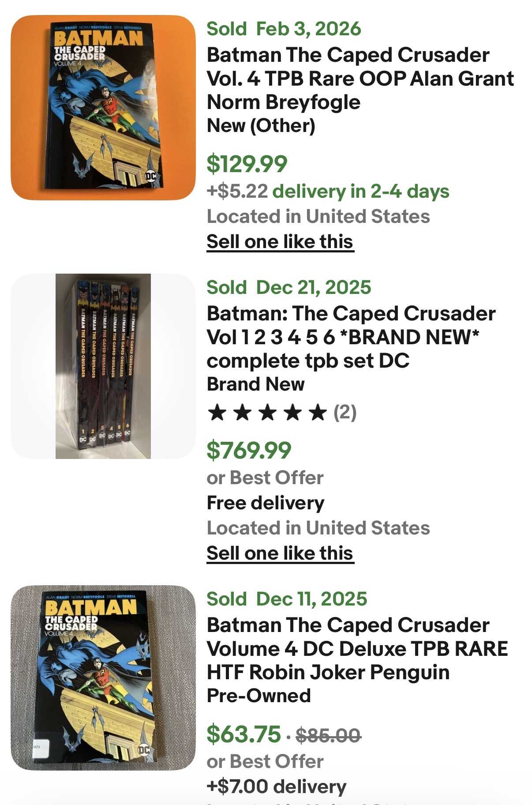Open the 'Vol 1 2 3 4 5 6 *BRAND NEW*' listing
Viewport: 532px width, 805px height.
coord(351,337)
